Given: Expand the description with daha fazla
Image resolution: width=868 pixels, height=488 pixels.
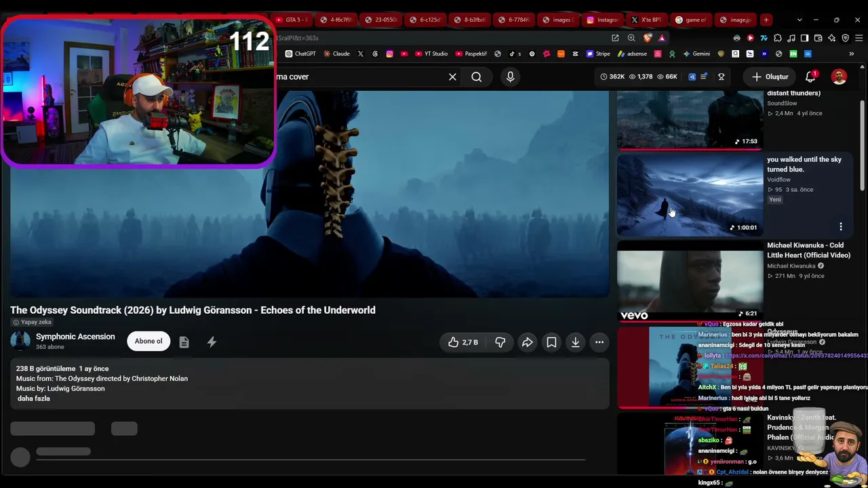Looking at the screenshot, I should (33, 399).
